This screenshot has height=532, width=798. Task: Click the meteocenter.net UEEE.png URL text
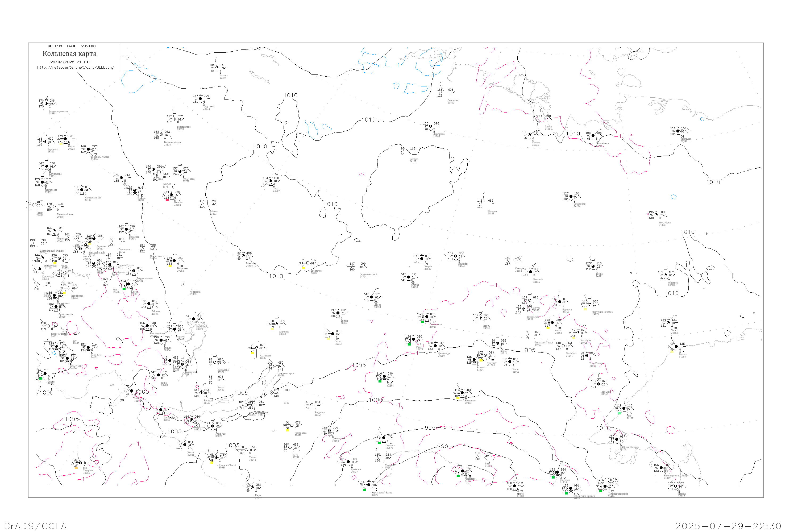pyautogui.click(x=75, y=68)
